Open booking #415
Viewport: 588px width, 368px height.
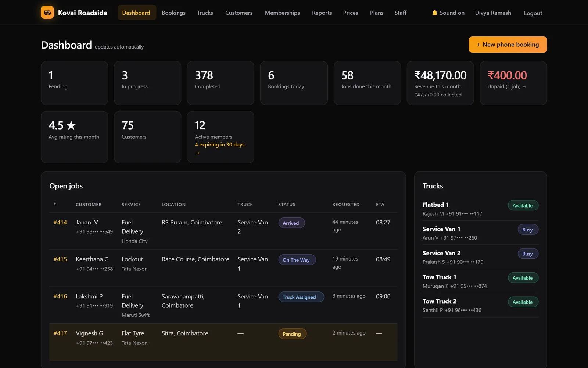coord(60,259)
